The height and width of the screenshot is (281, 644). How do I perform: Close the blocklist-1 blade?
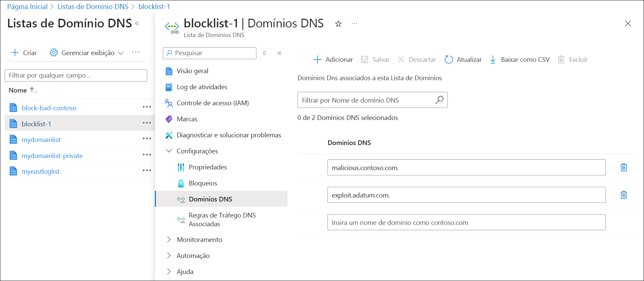(x=628, y=23)
